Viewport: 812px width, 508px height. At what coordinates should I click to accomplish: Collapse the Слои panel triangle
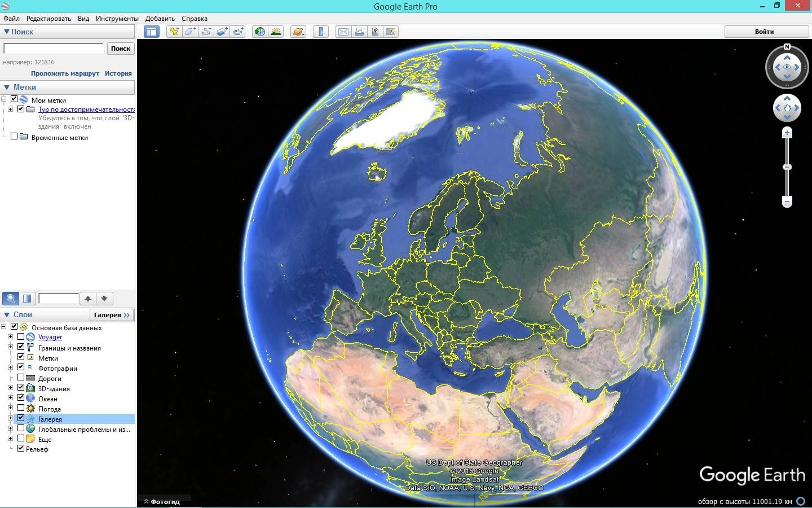click(7, 314)
